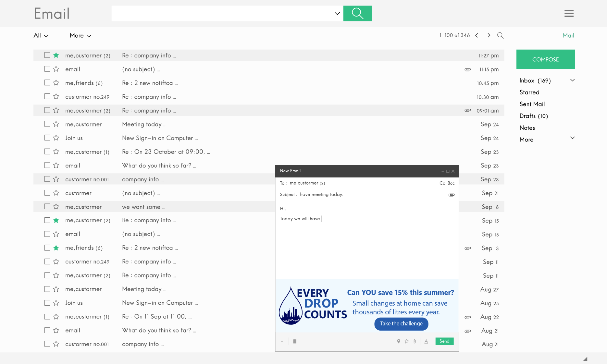Viewport: 607px width, 364px height.
Task: Open the Starred folder
Action: pos(529,92)
